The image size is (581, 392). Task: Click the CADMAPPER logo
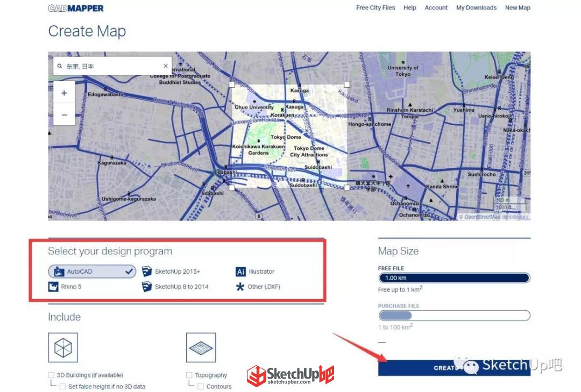point(76,8)
